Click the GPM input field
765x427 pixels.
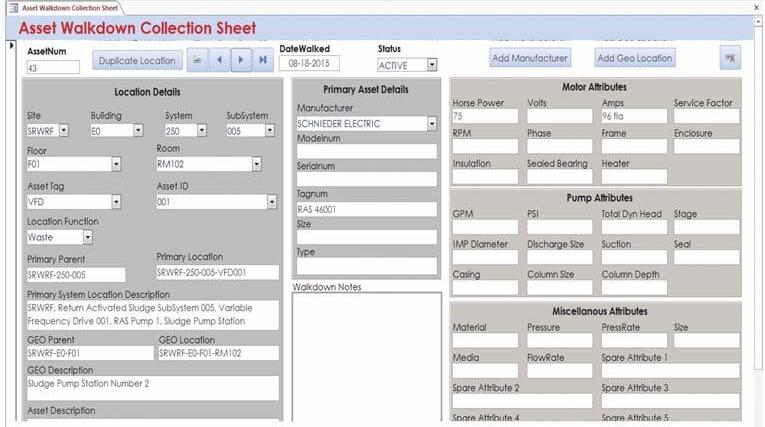[485, 227]
